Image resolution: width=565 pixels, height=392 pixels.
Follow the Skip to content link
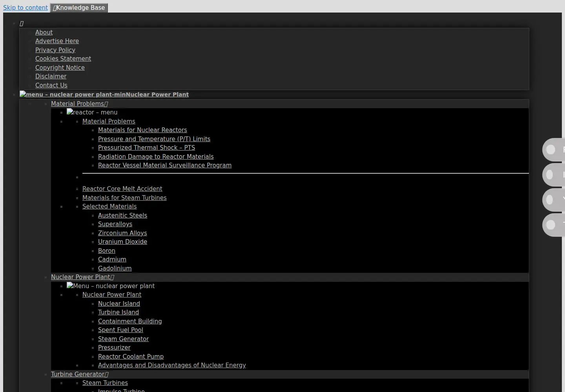(26, 8)
